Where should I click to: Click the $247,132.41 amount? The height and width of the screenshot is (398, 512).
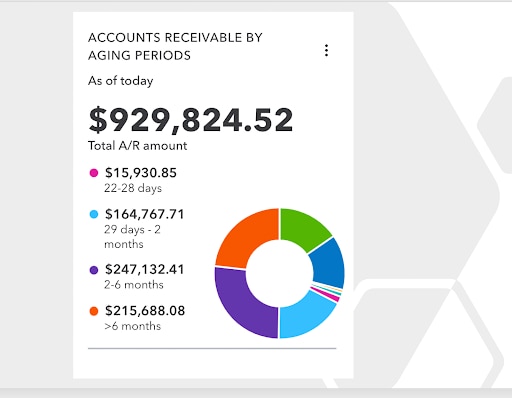click(144, 269)
